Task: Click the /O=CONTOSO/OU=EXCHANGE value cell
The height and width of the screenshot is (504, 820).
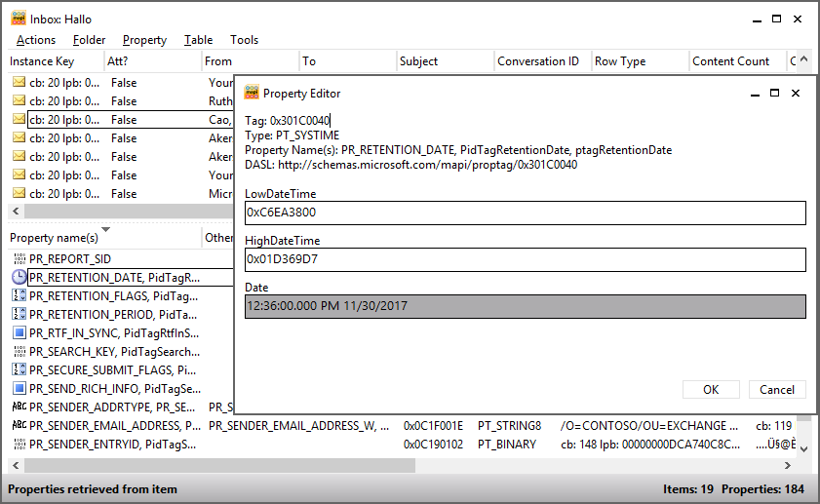Action: click(649, 426)
